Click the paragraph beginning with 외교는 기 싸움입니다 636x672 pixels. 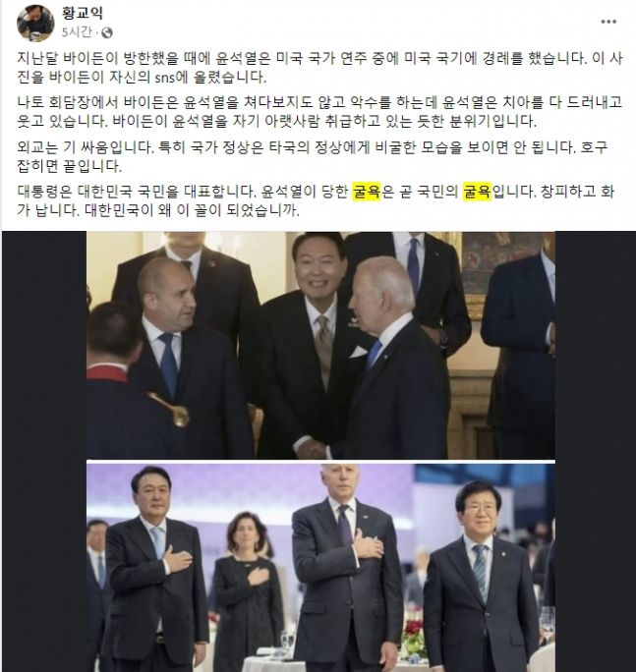(x=313, y=156)
